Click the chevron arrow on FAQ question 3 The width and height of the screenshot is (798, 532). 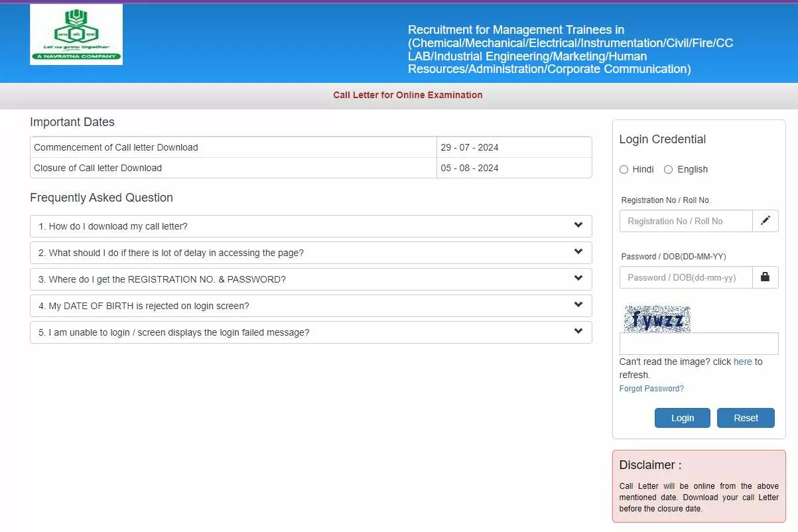pyautogui.click(x=578, y=279)
